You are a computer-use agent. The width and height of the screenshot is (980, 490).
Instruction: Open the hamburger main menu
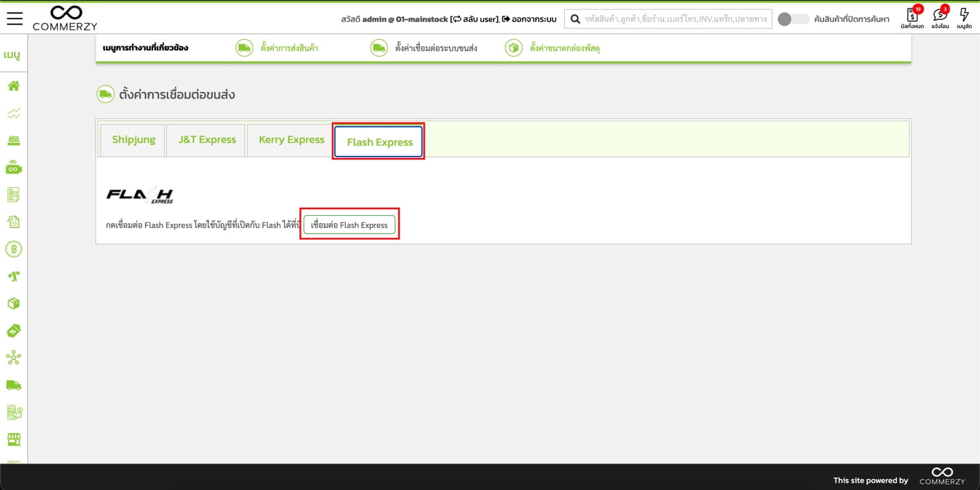point(14,18)
